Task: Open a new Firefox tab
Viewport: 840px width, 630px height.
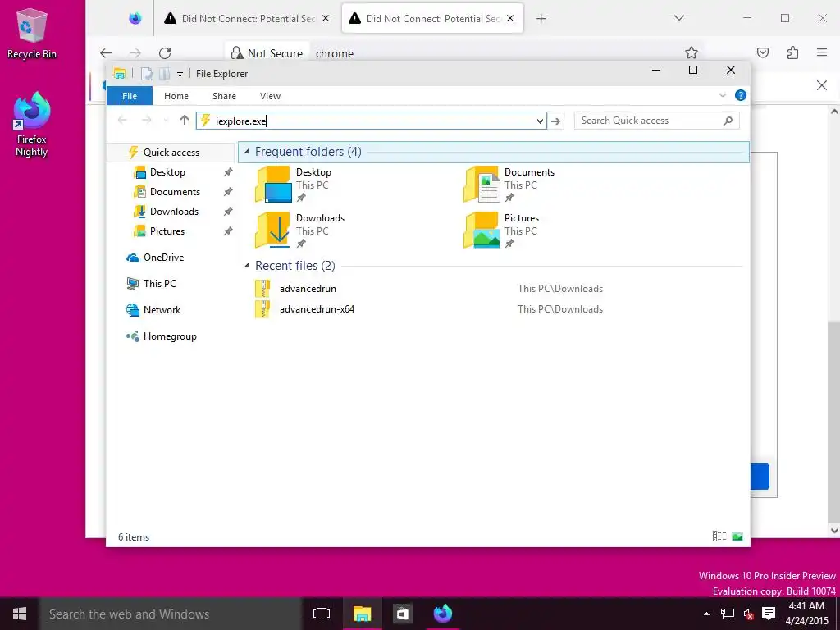Action: pyautogui.click(x=541, y=19)
